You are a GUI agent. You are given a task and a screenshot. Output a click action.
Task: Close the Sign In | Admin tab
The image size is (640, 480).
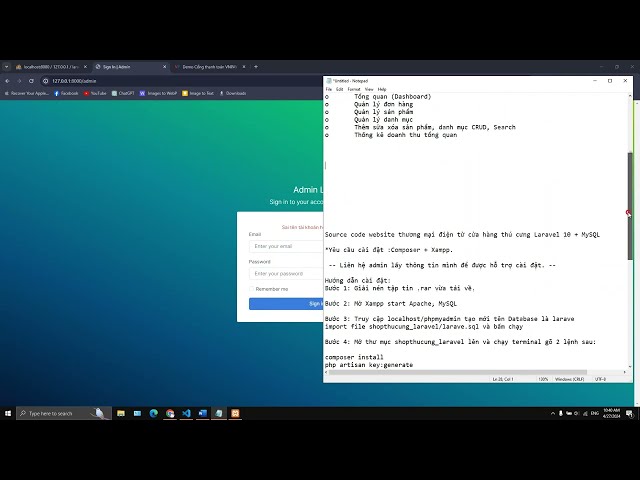[x=164, y=67]
